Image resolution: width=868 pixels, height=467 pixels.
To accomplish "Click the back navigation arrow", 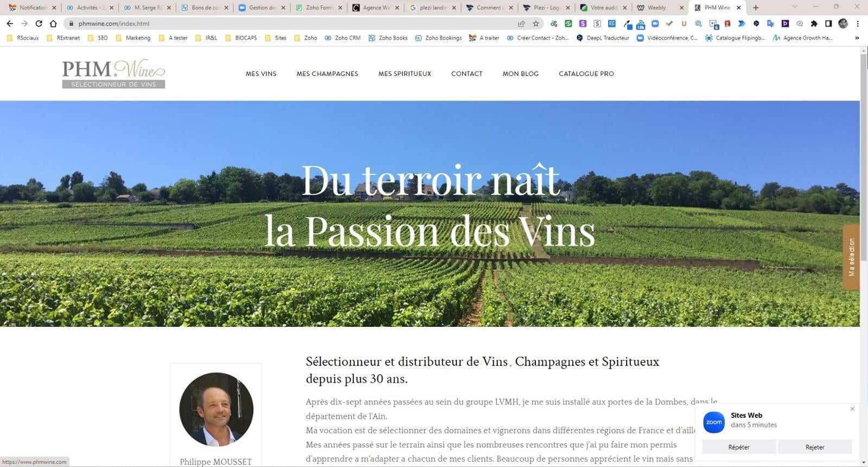I will [x=10, y=23].
